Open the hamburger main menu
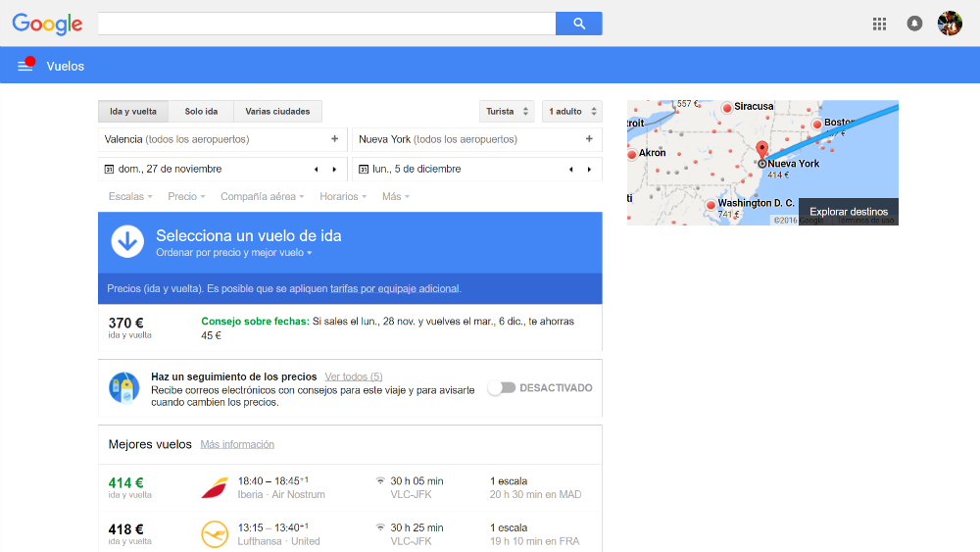The height and width of the screenshot is (552, 980). [25, 66]
